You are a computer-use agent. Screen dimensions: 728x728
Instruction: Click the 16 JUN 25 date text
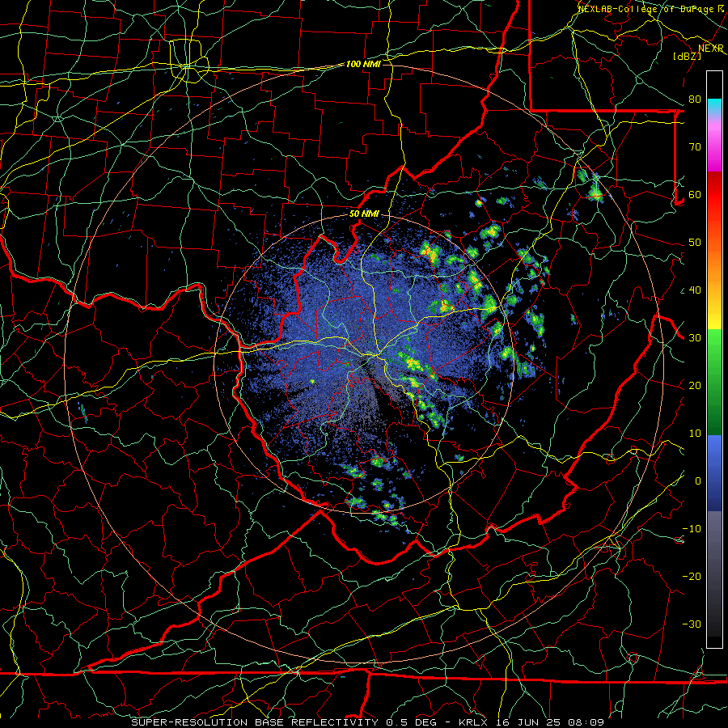tap(529, 722)
